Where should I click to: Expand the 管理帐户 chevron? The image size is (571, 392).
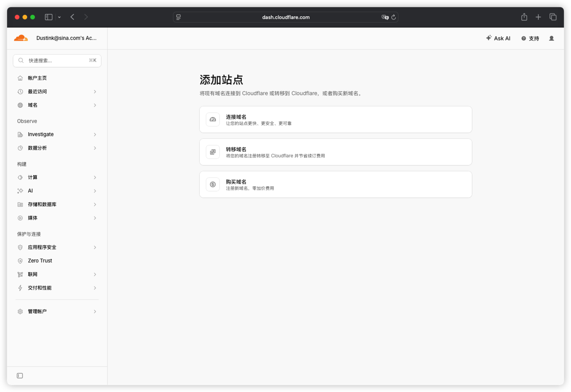(95, 312)
